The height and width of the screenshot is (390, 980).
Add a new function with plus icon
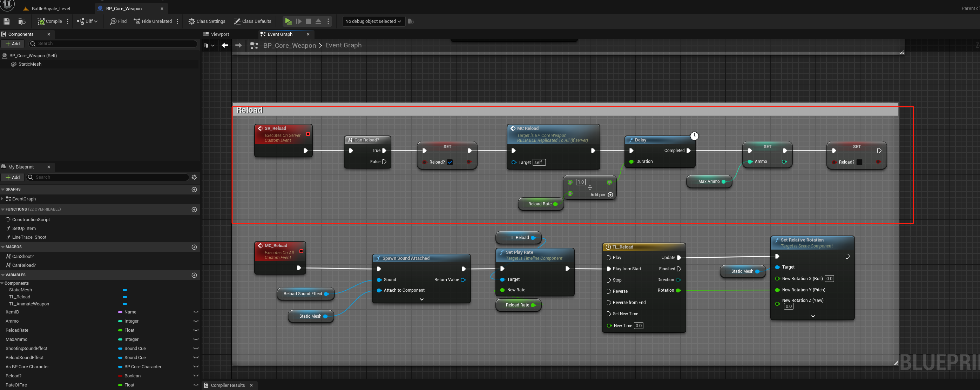(x=194, y=210)
